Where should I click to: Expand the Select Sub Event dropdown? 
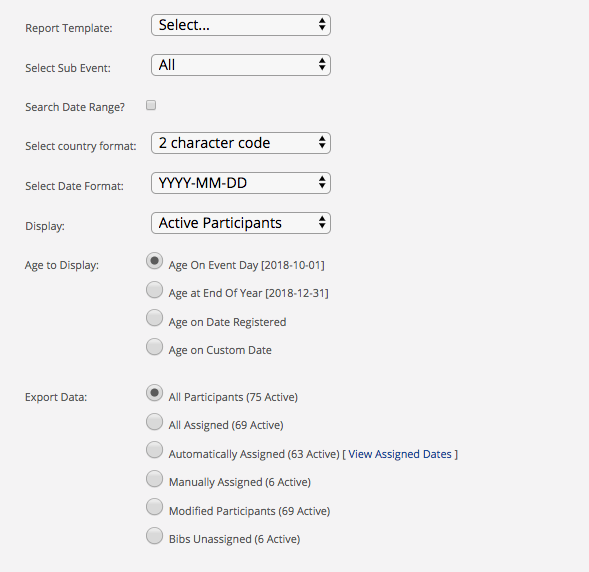point(241,65)
